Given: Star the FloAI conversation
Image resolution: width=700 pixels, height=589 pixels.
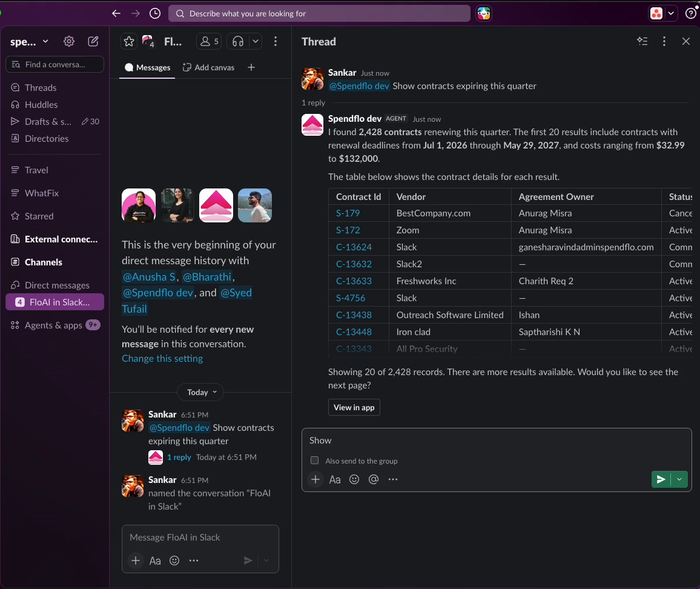Looking at the screenshot, I should click(129, 42).
